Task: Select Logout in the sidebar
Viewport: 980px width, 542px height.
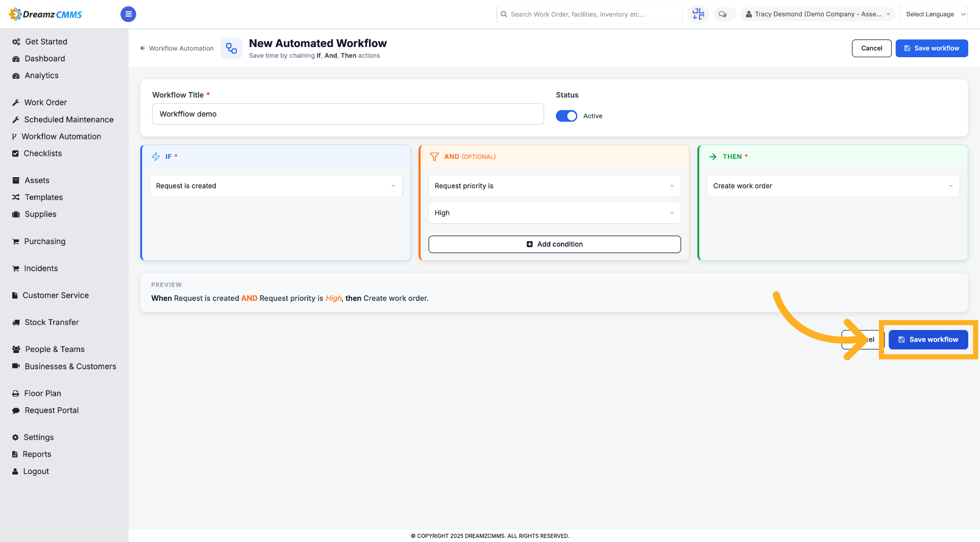Action: coord(36,472)
